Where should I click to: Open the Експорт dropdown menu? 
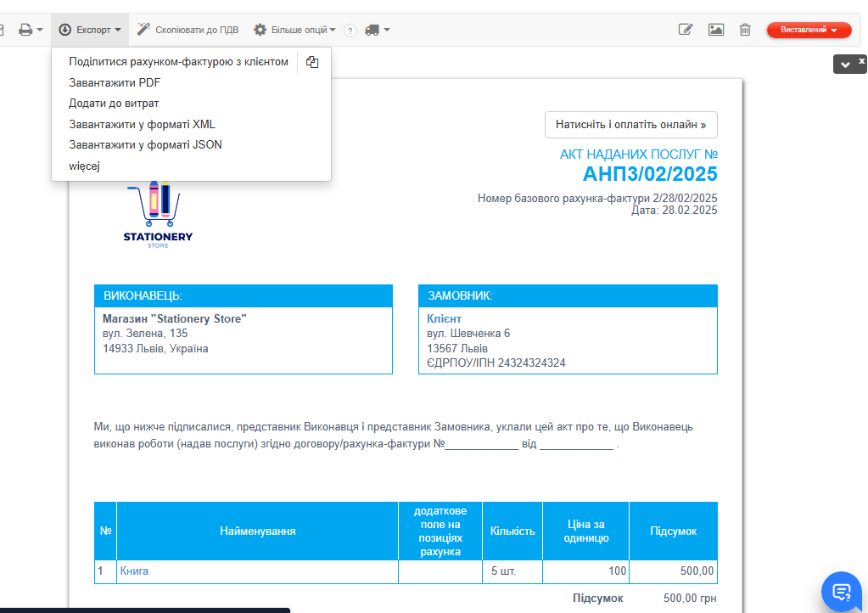[x=90, y=30]
